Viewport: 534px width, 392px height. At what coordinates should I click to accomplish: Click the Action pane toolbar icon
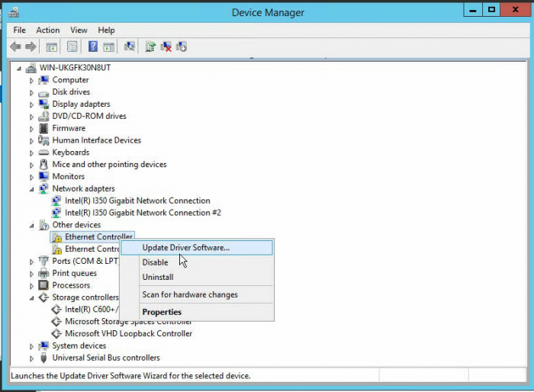point(108,47)
